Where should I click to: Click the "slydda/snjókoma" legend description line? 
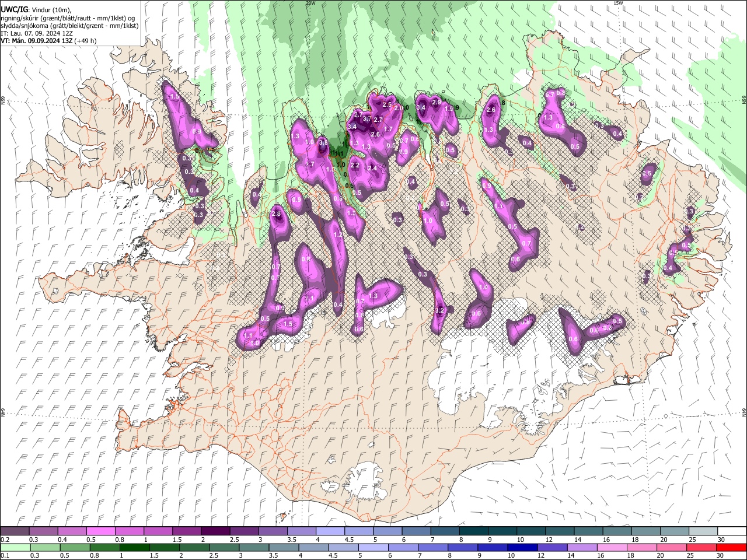pos(69,26)
